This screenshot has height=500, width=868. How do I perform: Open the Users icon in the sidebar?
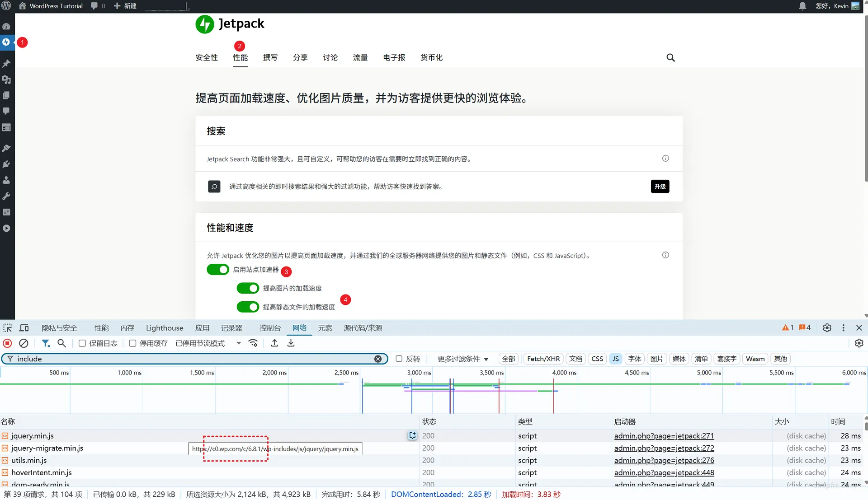coord(6,180)
